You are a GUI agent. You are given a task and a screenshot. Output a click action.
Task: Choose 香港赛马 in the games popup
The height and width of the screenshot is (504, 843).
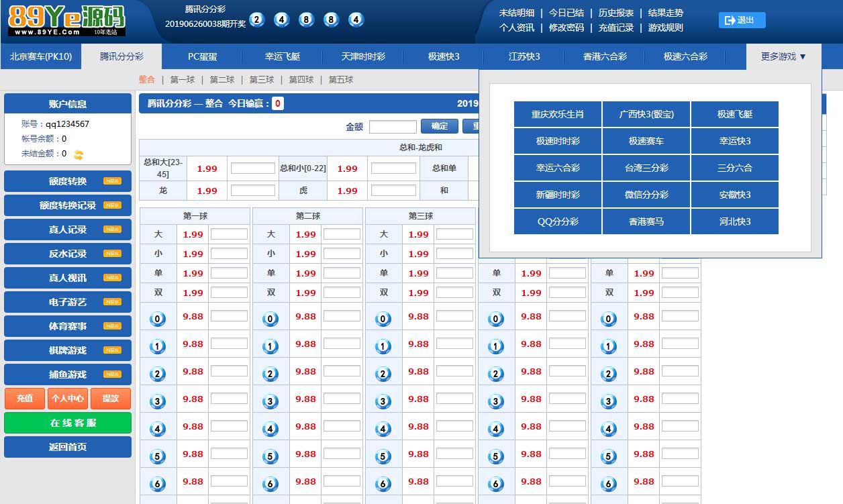[x=646, y=221]
